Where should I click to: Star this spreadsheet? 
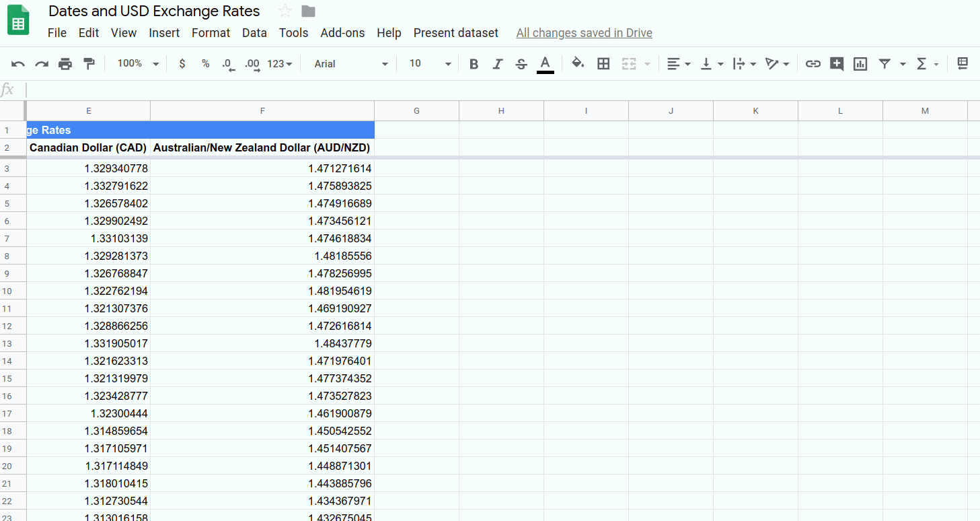click(x=285, y=11)
